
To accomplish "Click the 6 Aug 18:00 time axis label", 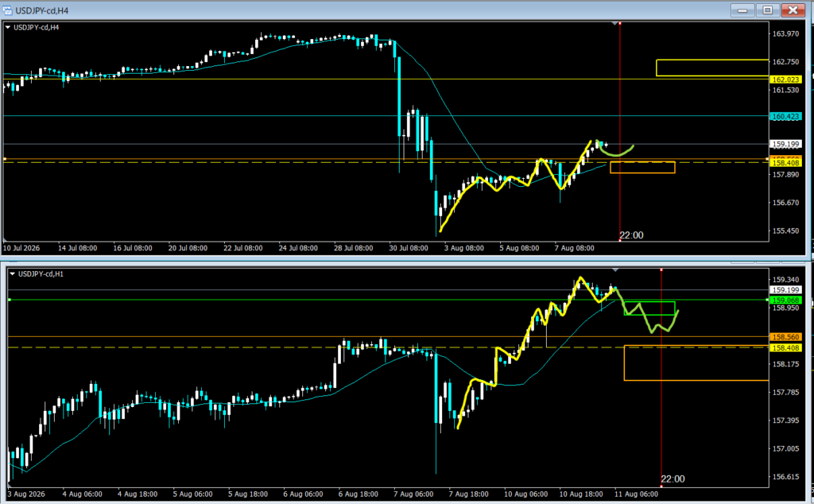I will pos(359,494).
